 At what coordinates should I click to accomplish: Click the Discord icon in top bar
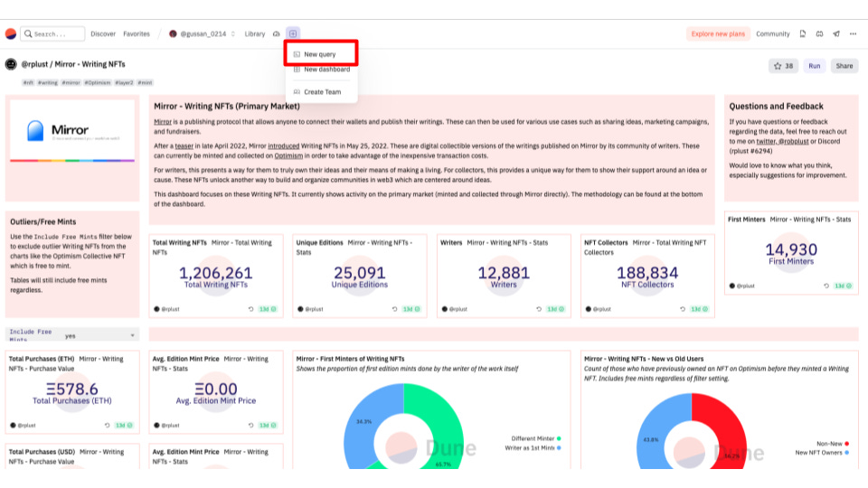(x=819, y=33)
